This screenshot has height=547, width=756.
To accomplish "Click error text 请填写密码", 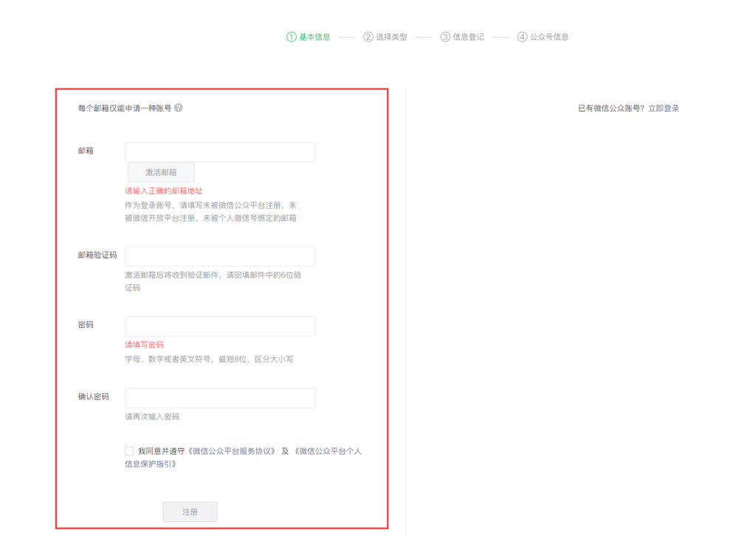I will 145,345.
